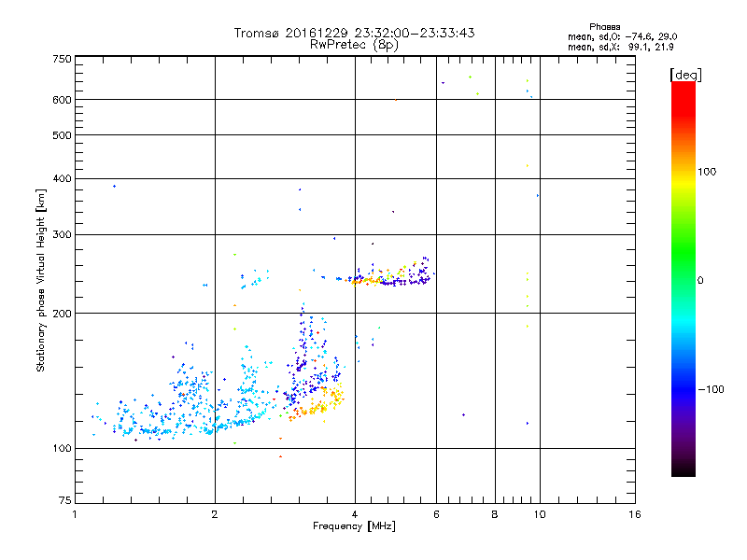Click the x-axis tick label '10'
747x560 pixels.
tap(540, 514)
